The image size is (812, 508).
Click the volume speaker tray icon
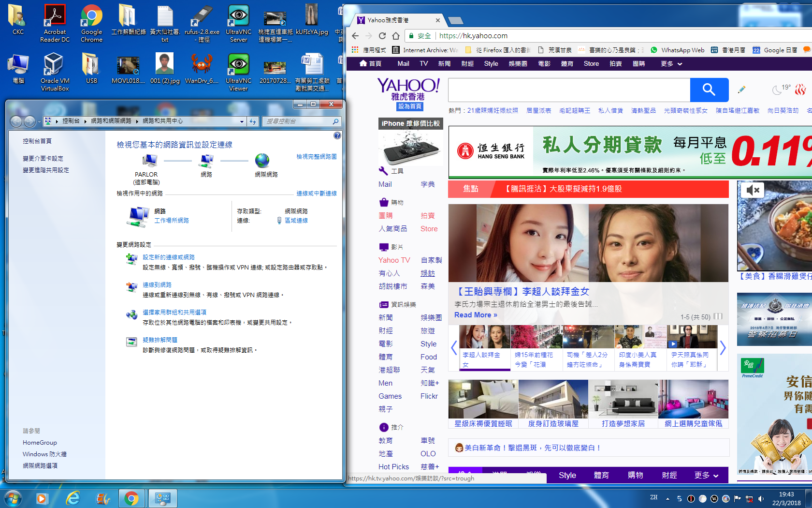pyautogui.click(x=761, y=499)
